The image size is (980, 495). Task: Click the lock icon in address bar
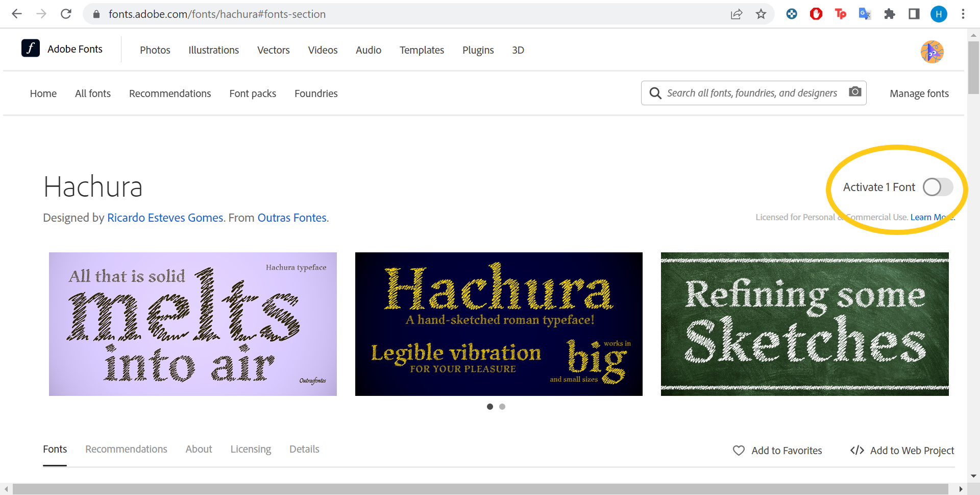click(96, 14)
